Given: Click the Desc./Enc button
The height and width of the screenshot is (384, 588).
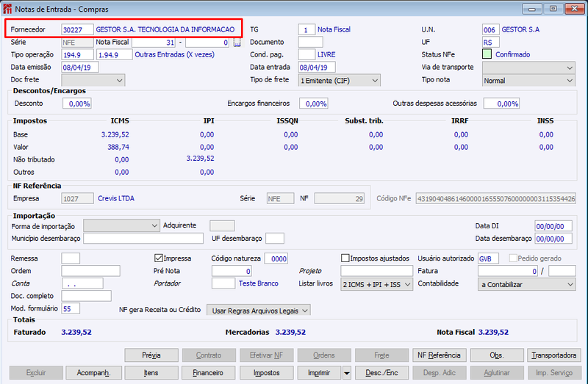Looking at the screenshot, I should 381,373.
